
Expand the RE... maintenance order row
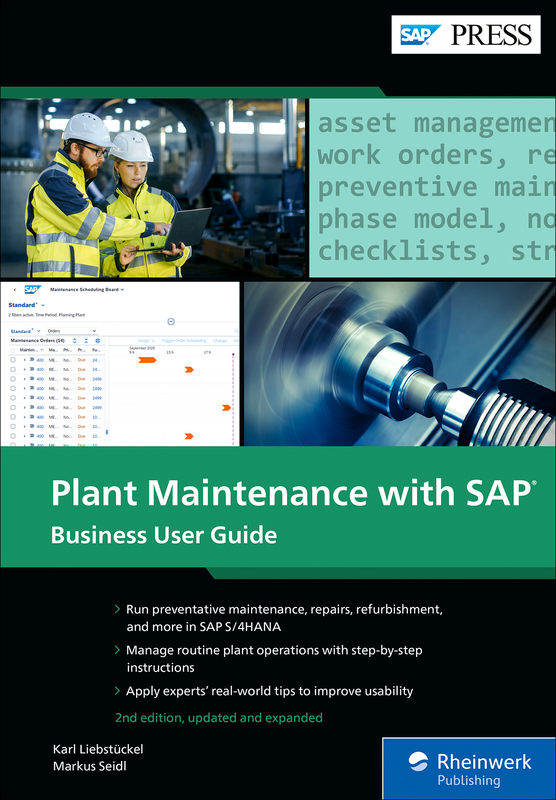pyautogui.click(x=24, y=369)
